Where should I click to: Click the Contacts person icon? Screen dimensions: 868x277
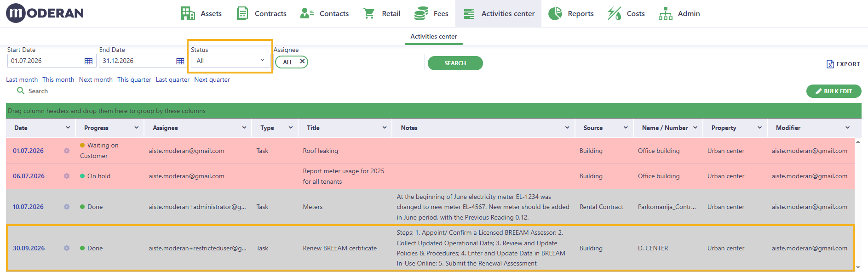tap(307, 13)
